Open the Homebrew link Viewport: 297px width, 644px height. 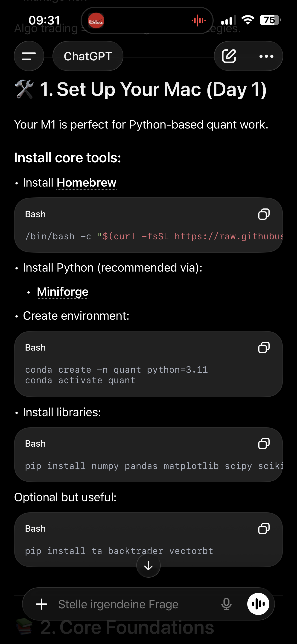[x=87, y=183]
